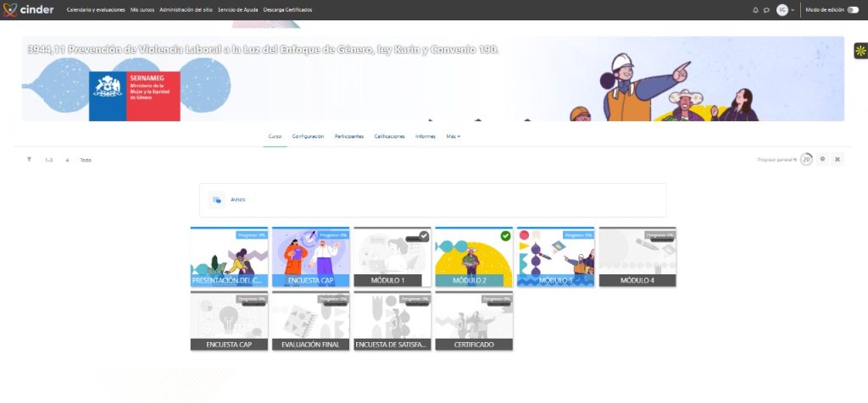
Task: Open the Calificaciones tab
Action: click(389, 136)
